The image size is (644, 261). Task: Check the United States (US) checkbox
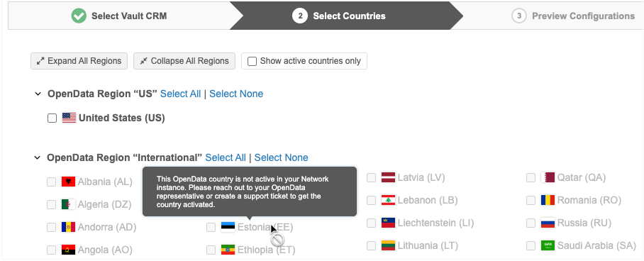pos(52,118)
